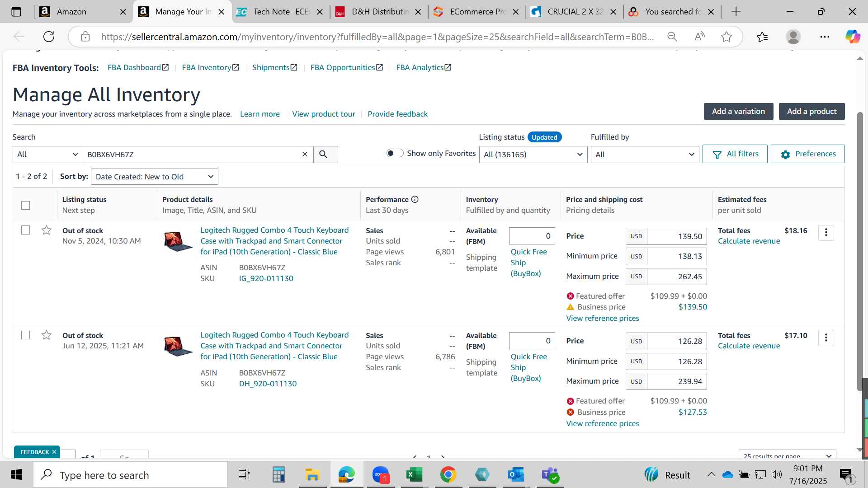
Task: Click SKU IG_920-011130 link
Action: pyautogui.click(x=266, y=279)
